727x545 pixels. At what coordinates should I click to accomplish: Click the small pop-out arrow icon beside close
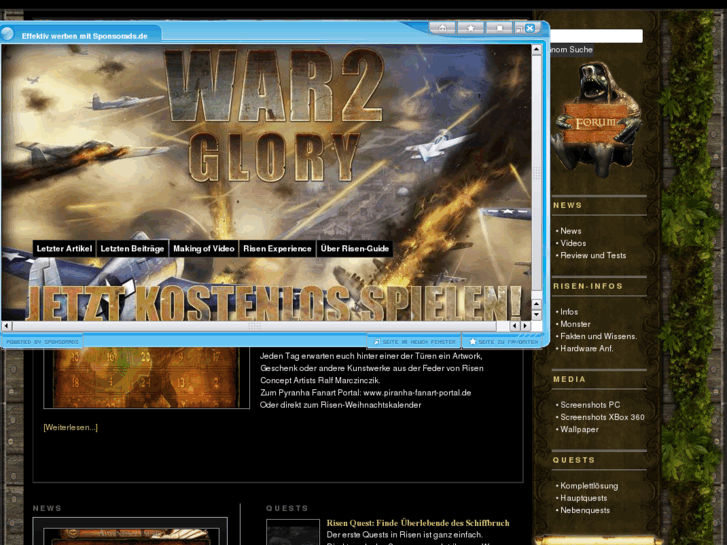point(519,29)
